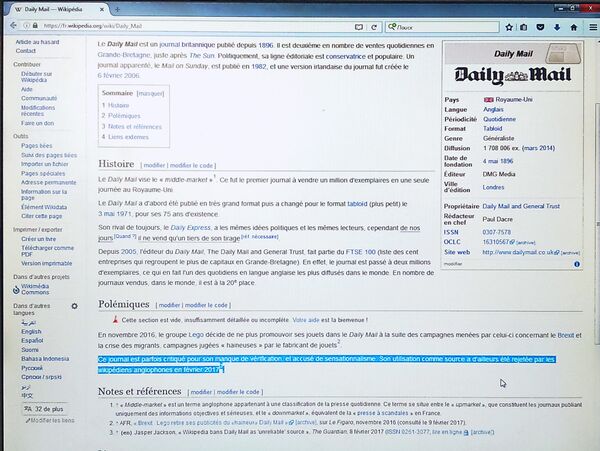Jump to '3 Notes et références' in Sommaire
This screenshot has width=600, height=451.
click(x=132, y=127)
